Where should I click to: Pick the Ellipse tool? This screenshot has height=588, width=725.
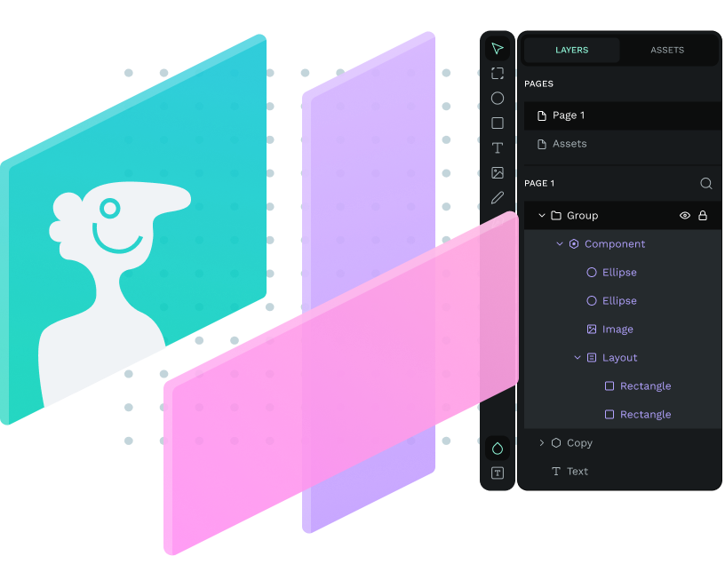(498, 98)
